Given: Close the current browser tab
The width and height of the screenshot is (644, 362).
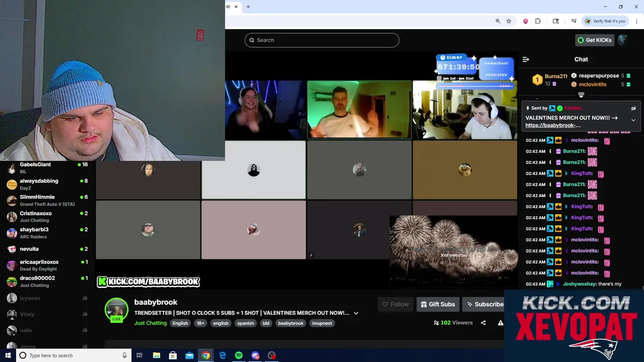Looking at the screenshot, I should coord(236,7).
